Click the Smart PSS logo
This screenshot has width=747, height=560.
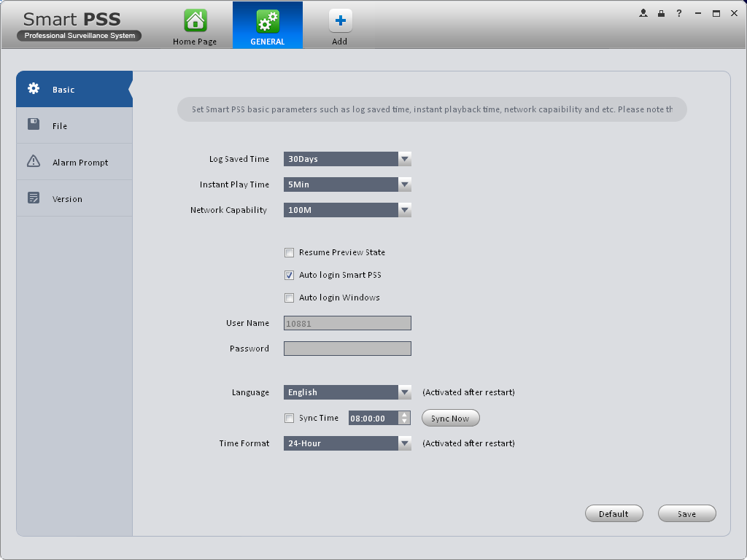pyautogui.click(x=79, y=26)
